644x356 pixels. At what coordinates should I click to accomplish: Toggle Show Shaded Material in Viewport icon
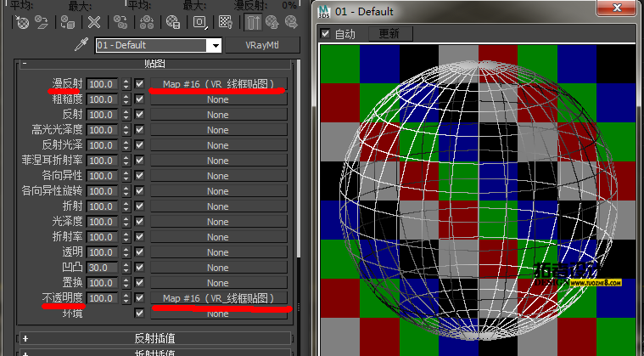(226, 22)
